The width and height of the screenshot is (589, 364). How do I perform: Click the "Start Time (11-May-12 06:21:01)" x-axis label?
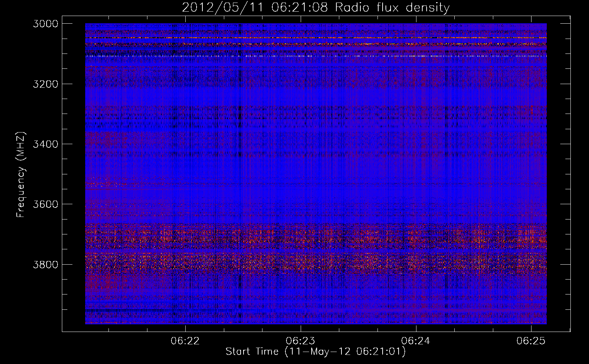click(316, 352)
